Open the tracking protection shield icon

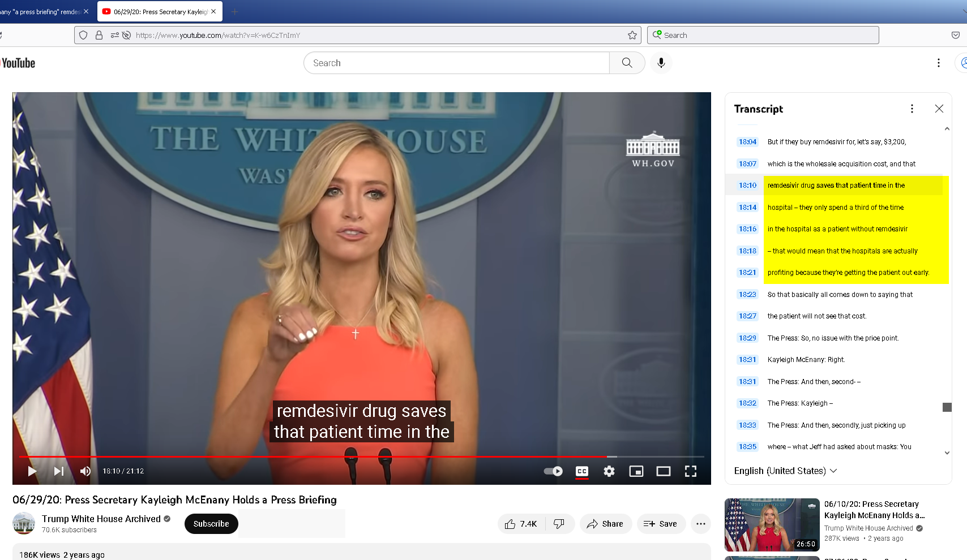[x=83, y=35]
